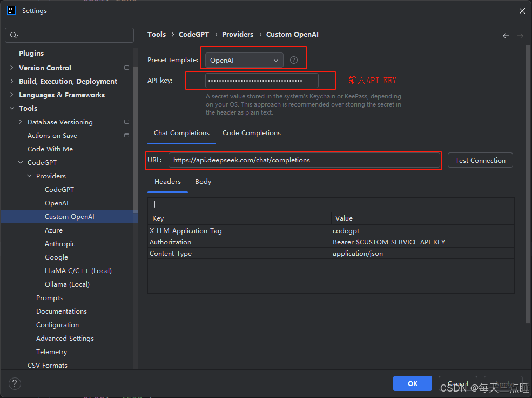
Task: Open Actions on Save settings
Action: [52, 136]
